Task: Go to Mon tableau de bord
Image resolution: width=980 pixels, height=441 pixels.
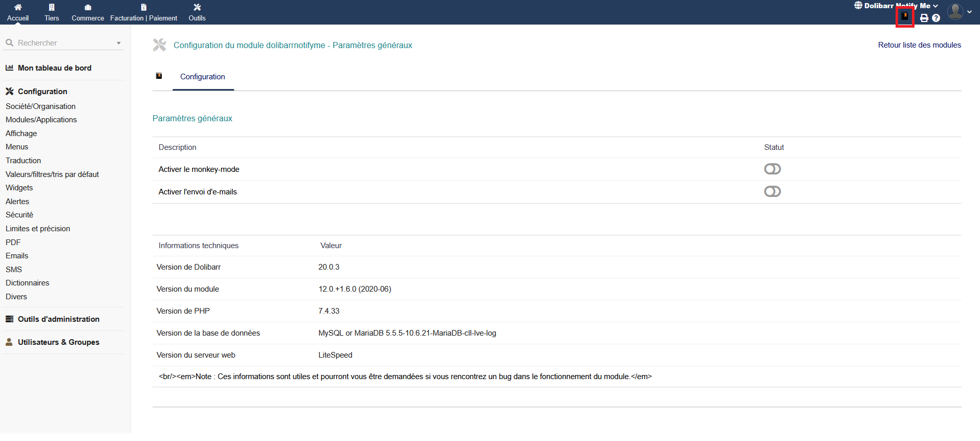Action: tap(54, 68)
